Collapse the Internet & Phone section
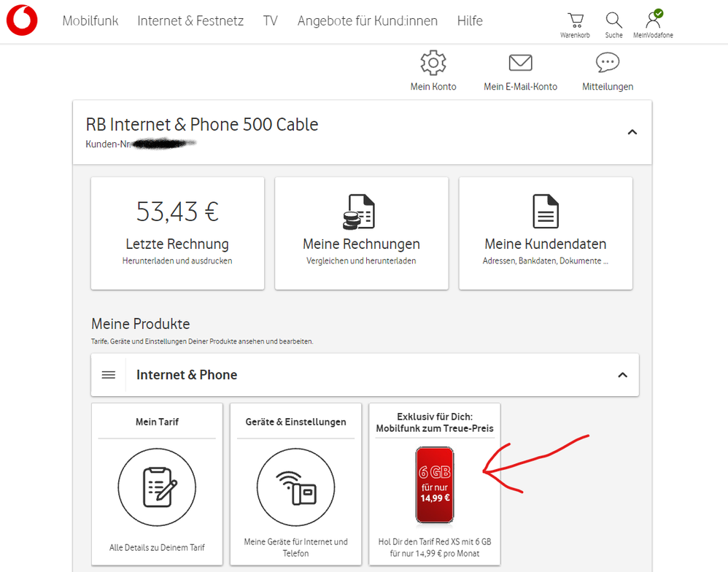728x572 pixels. [x=623, y=375]
